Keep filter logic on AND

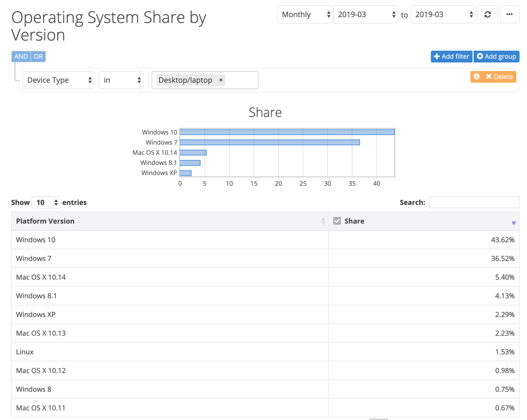click(21, 56)
